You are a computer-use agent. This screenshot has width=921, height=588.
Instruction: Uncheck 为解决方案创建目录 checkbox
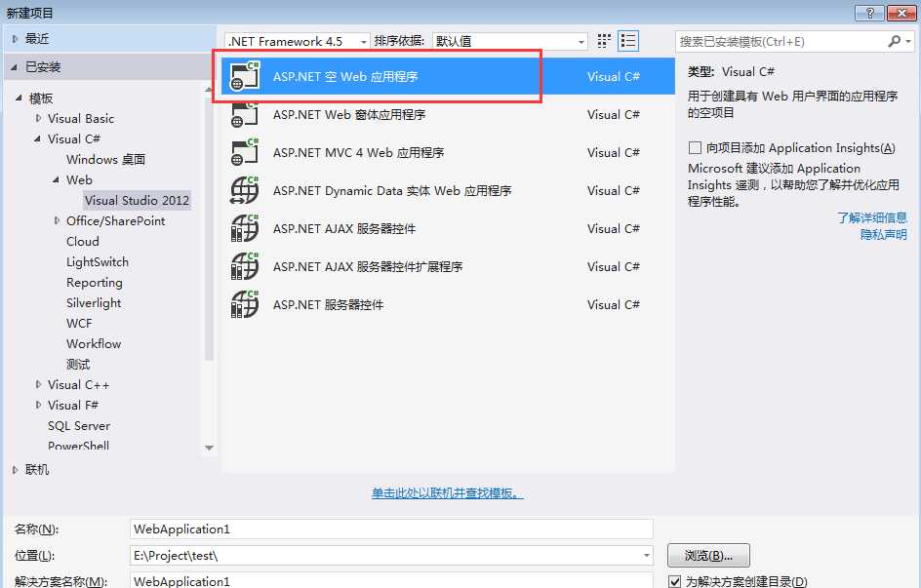(675, 581)
